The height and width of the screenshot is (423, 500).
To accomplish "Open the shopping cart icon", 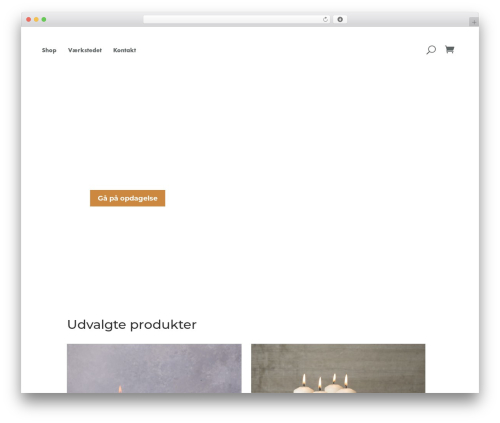I will coord(450,49).
